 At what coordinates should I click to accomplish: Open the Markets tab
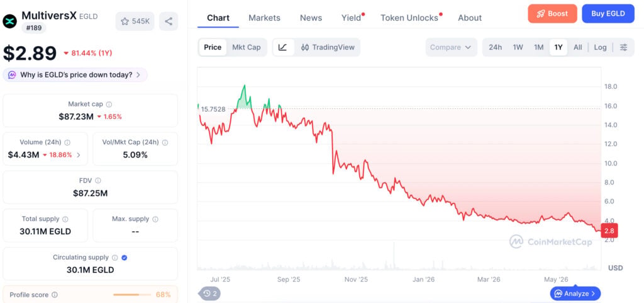pos(265,18)
